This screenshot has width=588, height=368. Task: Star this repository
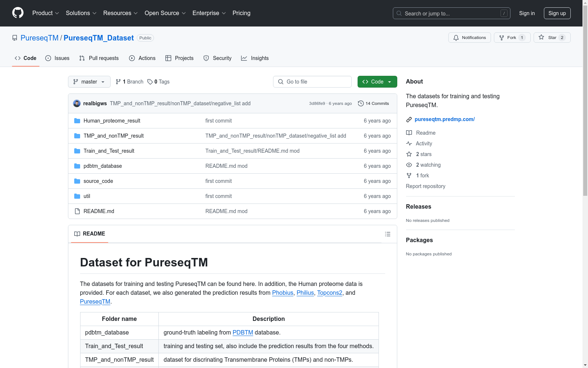click(552, 38)
